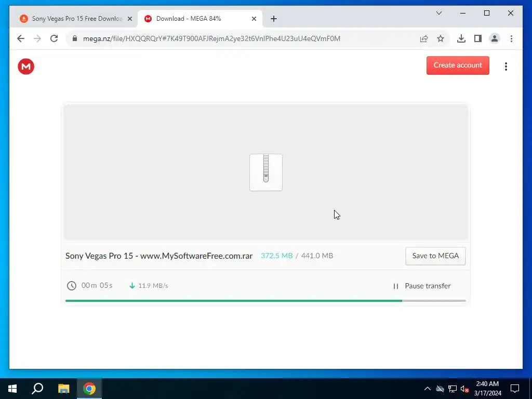
Task: Open the Chrome profile avatar
Action: click(x=495, y=38)
